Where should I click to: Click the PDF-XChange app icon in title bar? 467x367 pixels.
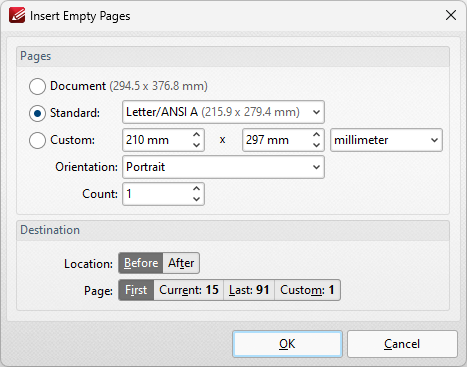coord(17,15)
